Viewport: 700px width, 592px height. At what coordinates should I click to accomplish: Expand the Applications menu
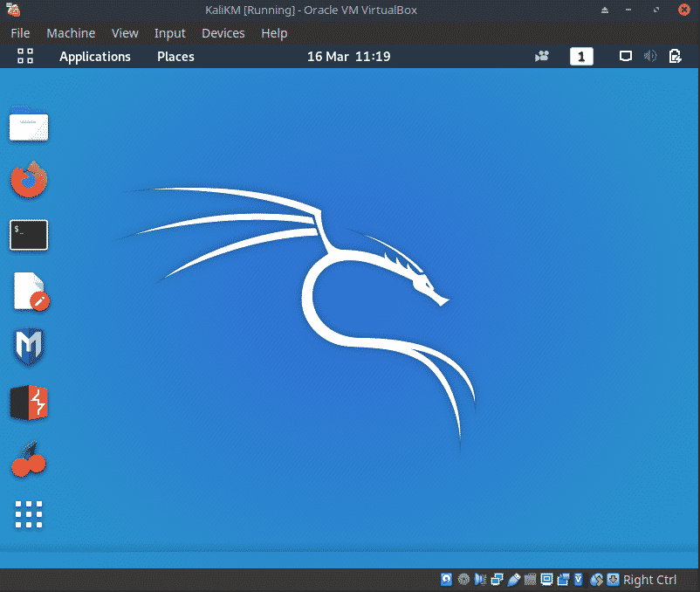(94, 57)
